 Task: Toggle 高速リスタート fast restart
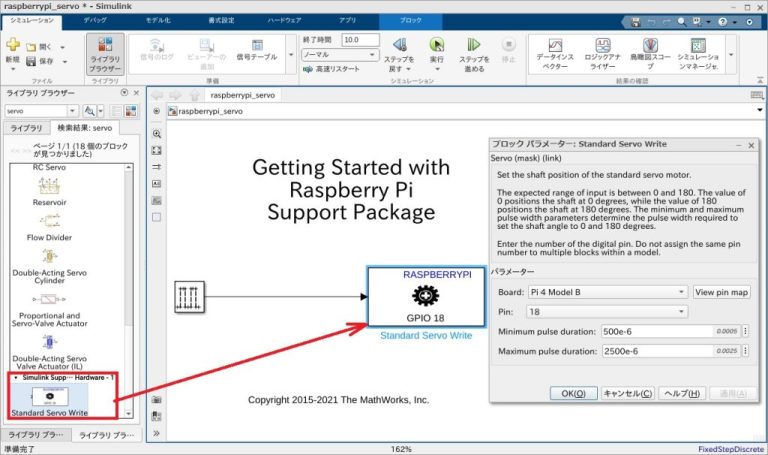[332, 69]
